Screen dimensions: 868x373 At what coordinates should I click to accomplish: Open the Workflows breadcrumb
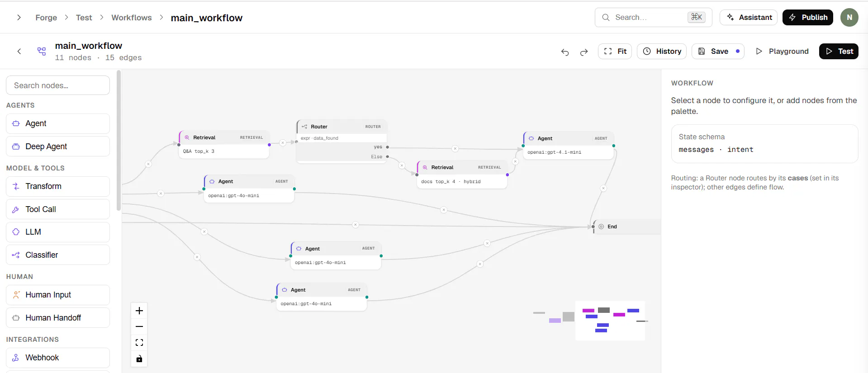click(x=132, y=18)
